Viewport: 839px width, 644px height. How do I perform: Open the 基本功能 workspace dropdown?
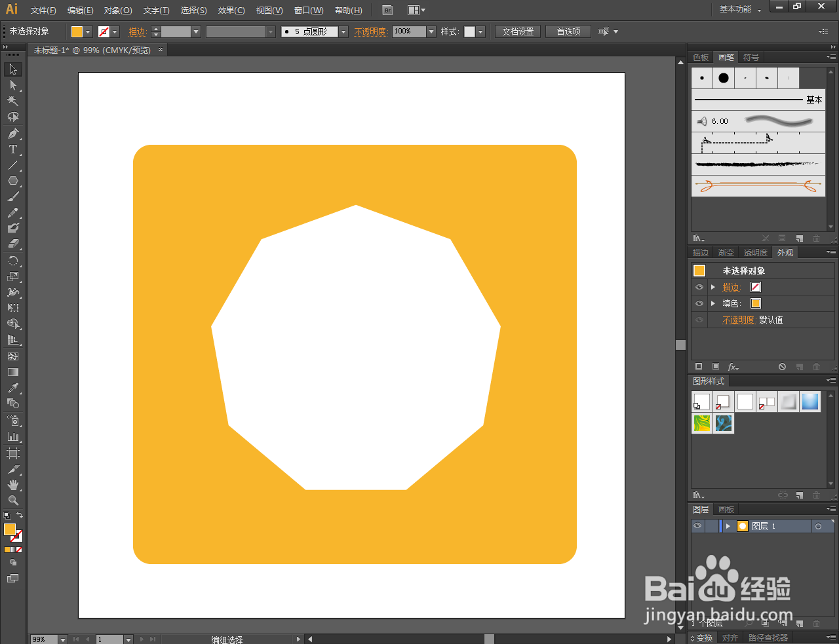[740, 9]
